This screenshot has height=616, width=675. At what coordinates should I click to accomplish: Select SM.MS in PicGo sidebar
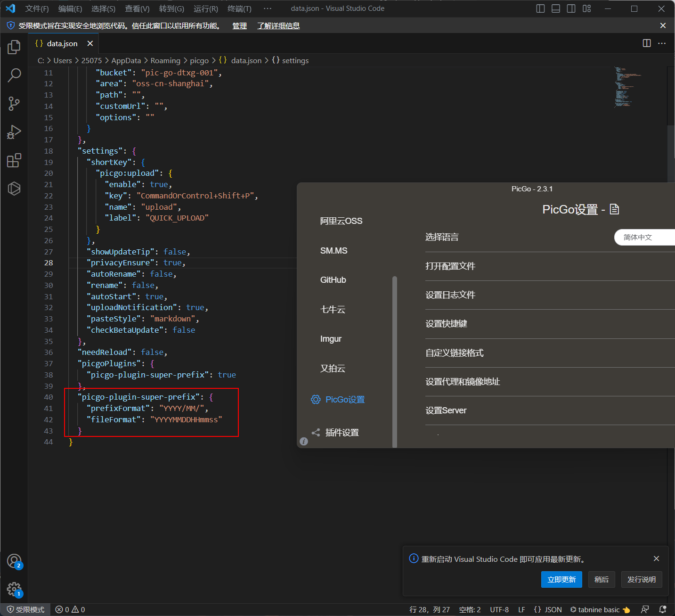333,251
